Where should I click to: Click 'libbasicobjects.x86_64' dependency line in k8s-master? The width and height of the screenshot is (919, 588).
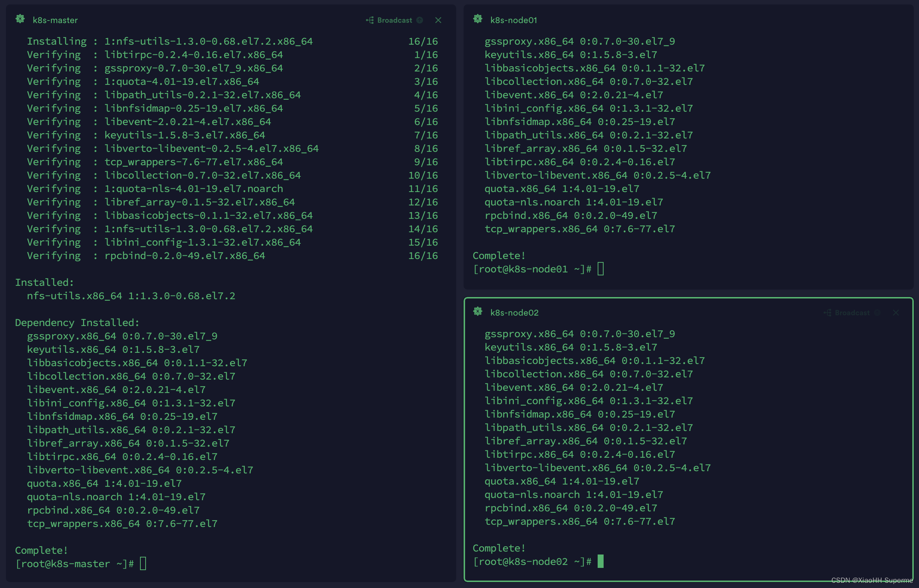coord(137,363)
